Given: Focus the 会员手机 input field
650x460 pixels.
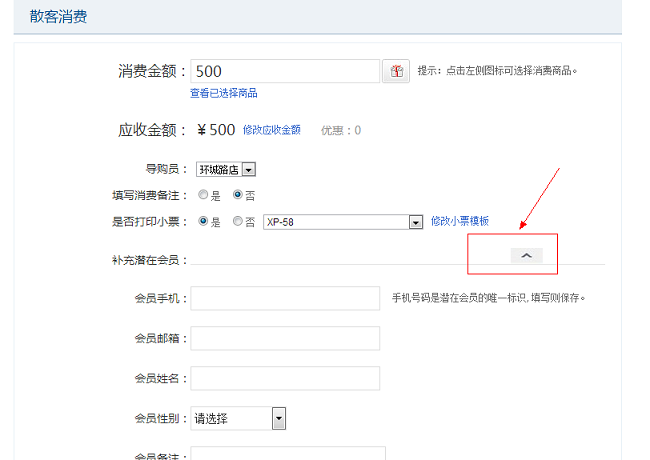Looking at the screenshot, I should pyautogui.click(x=285, y=298).
